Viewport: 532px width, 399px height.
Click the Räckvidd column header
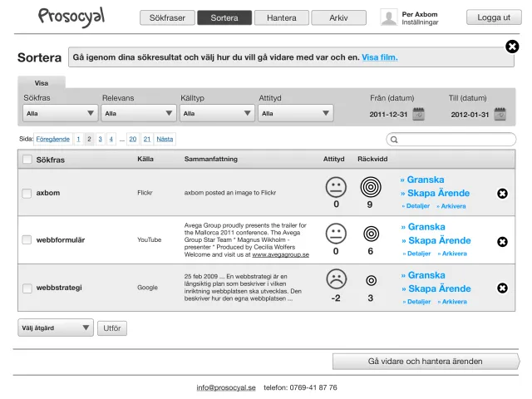coord(372,159)
